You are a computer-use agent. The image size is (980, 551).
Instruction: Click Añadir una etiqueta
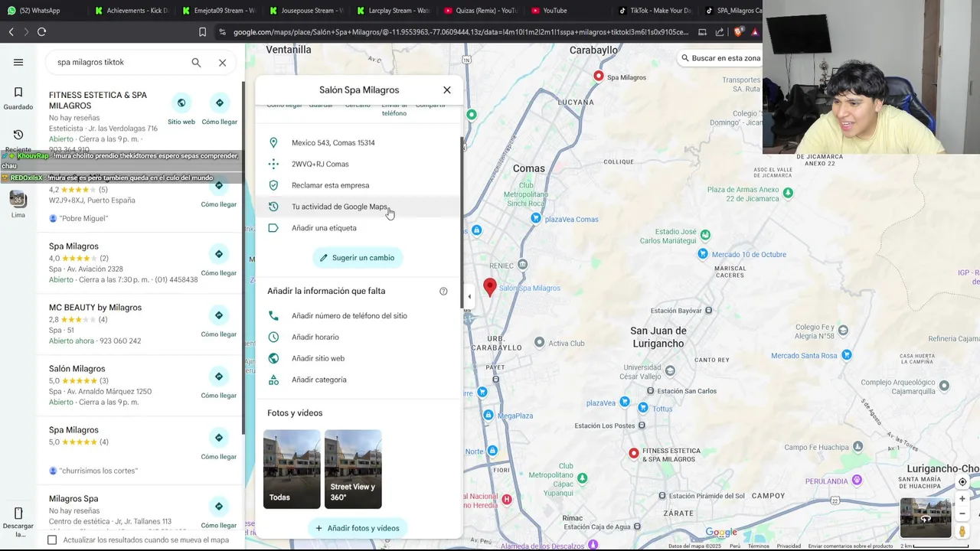coord(358,228)
